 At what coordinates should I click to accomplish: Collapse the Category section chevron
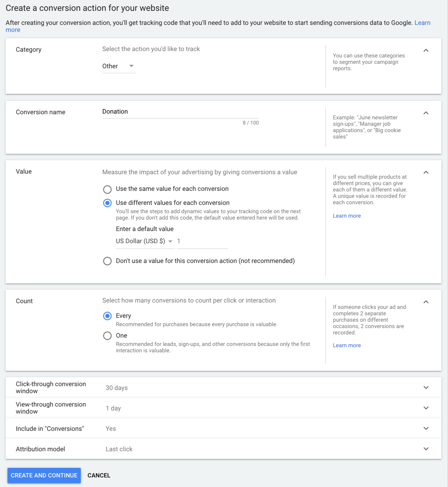click(x=426, y=50)
